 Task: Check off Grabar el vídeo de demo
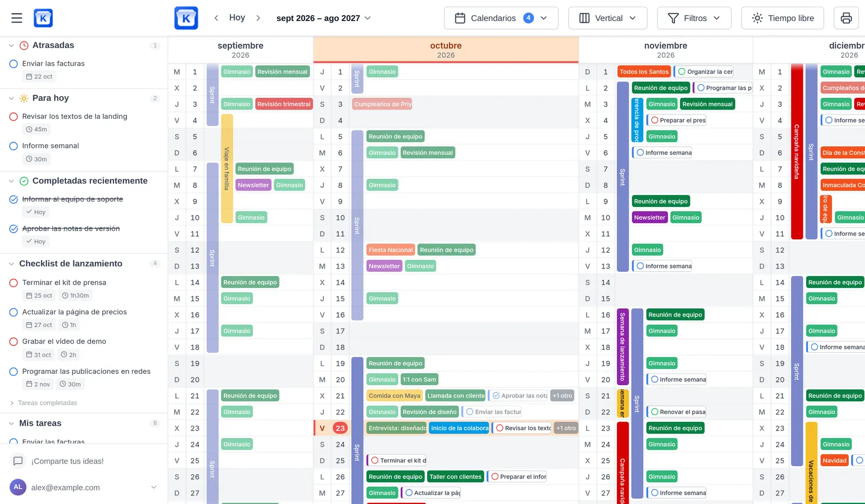pos(14,341)
